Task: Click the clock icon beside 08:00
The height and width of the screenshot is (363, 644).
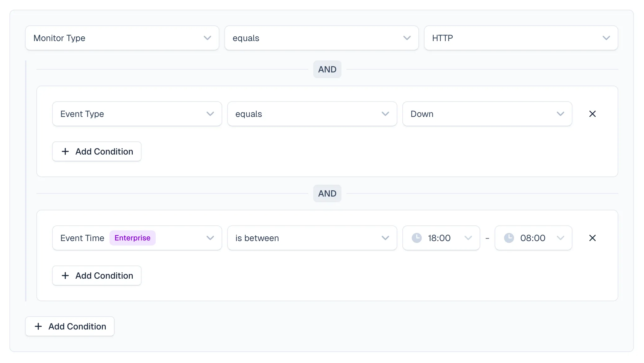Action: [509, 238]
